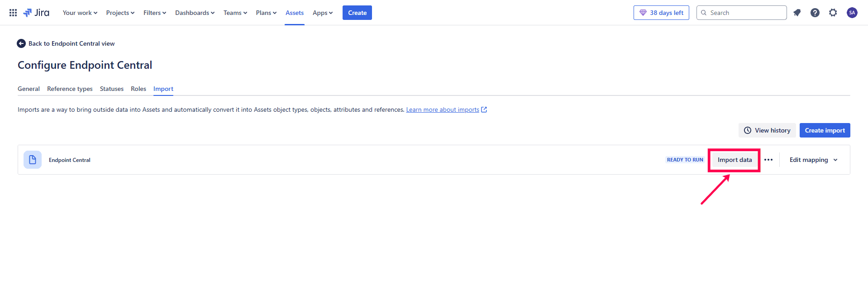Open the SA profile avatar
868x299 pixels.
[852, 13]
